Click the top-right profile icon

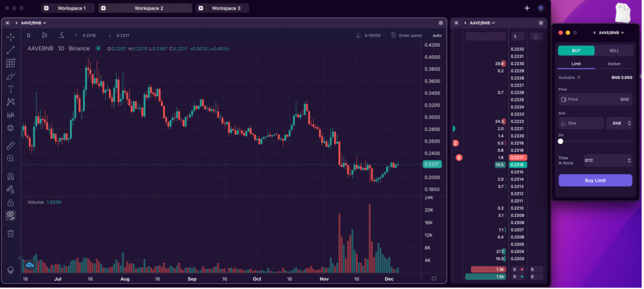pos(541,8)
